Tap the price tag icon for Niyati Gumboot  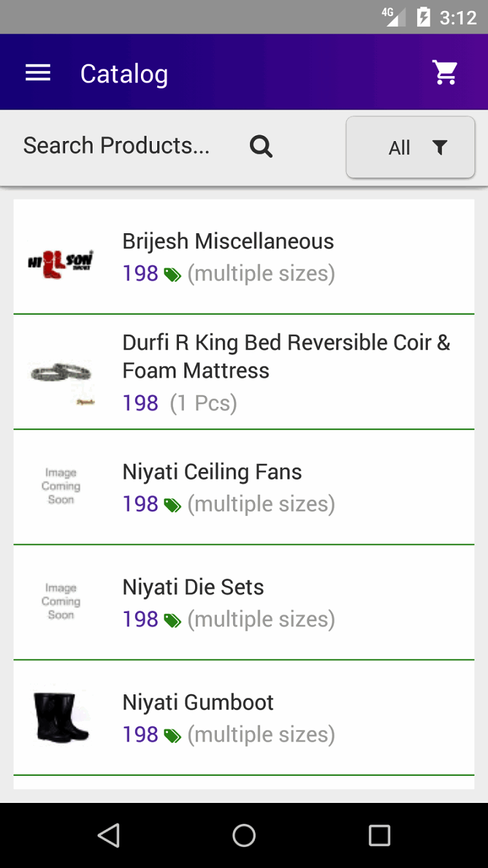coord(172,736)
